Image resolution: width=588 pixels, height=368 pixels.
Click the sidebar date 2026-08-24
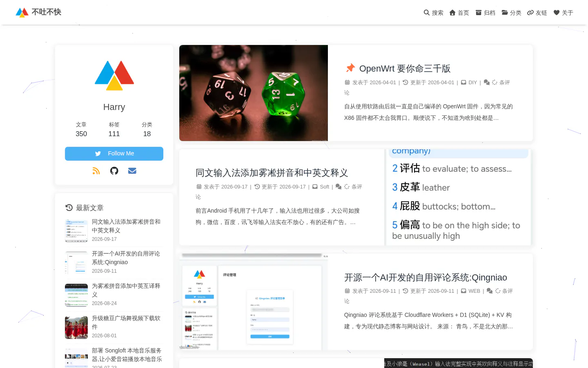[x=104, y=303]
